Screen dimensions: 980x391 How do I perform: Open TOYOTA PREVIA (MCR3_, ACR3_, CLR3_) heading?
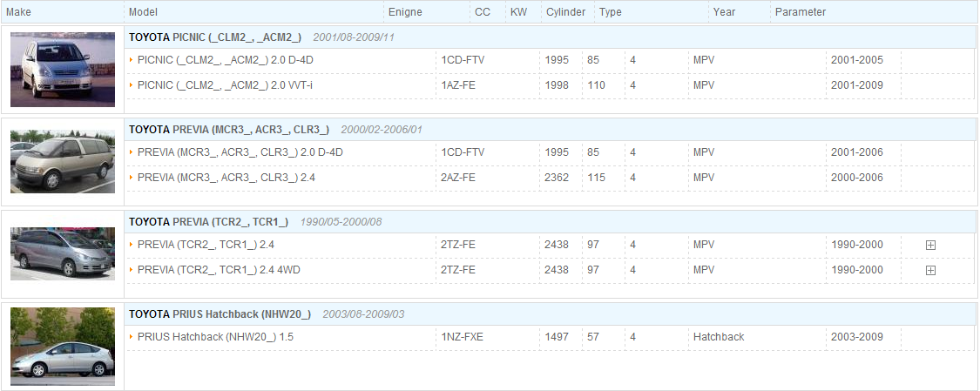coord(229,130)
